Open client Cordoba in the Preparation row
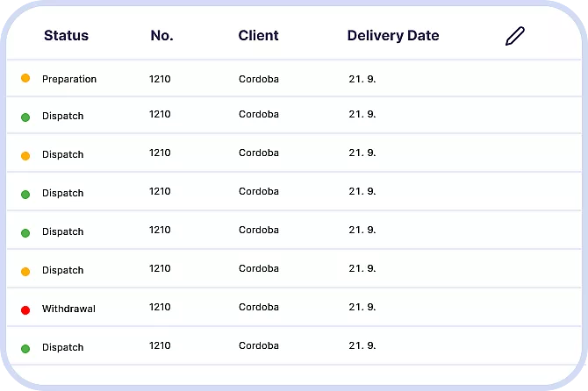588x391 pixels. tap(259, 79)
